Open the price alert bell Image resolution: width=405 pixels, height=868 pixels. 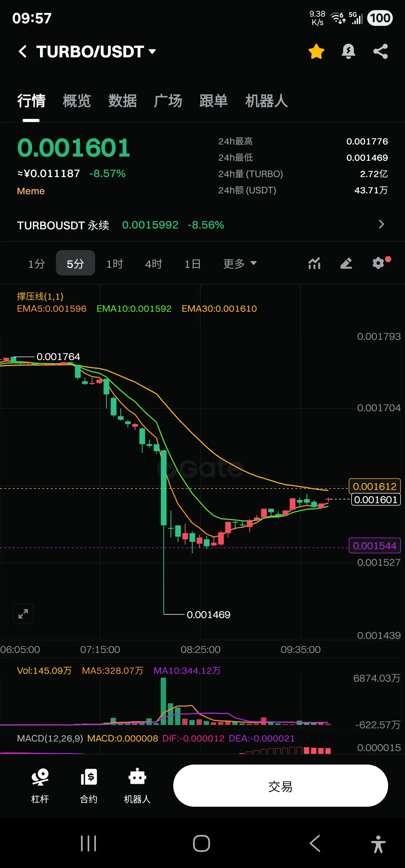coord(348,51)
